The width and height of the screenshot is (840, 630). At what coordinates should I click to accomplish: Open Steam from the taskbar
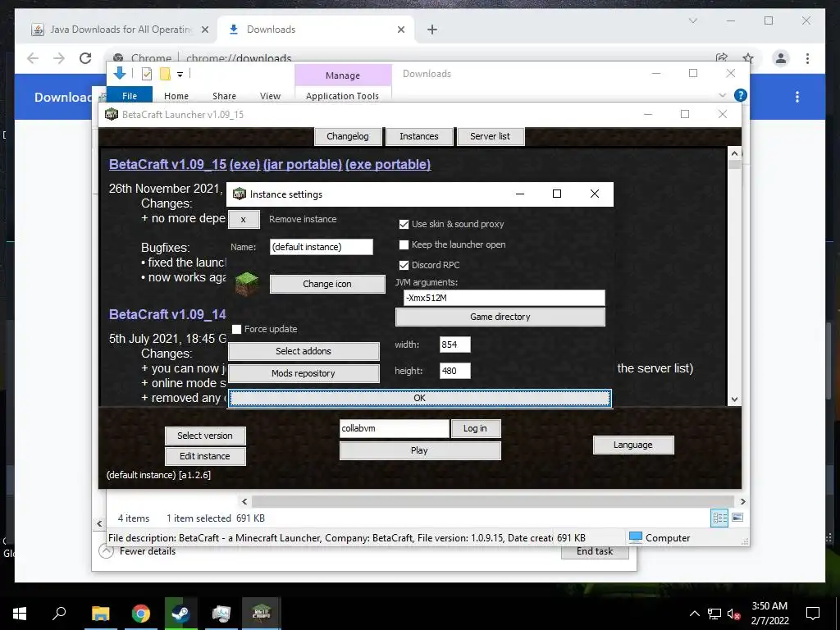[x=181, y=614]
